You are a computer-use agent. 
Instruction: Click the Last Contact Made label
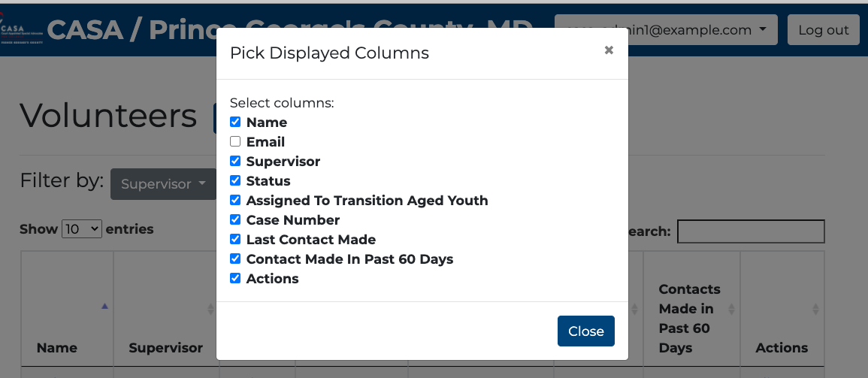click(311, 239)
